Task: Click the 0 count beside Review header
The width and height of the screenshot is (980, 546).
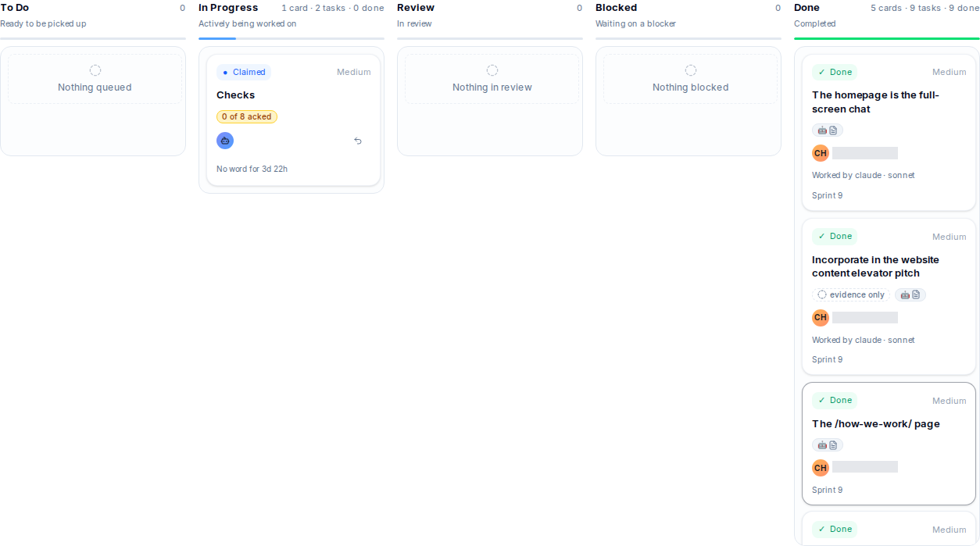Action: (x=580, y=8)
